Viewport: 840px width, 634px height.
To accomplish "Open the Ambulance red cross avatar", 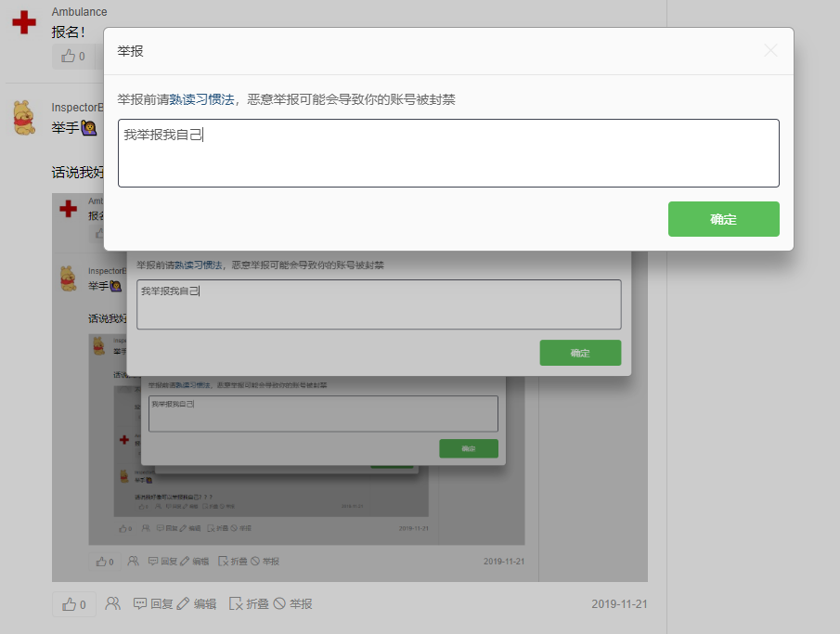I will click(24, 22).
